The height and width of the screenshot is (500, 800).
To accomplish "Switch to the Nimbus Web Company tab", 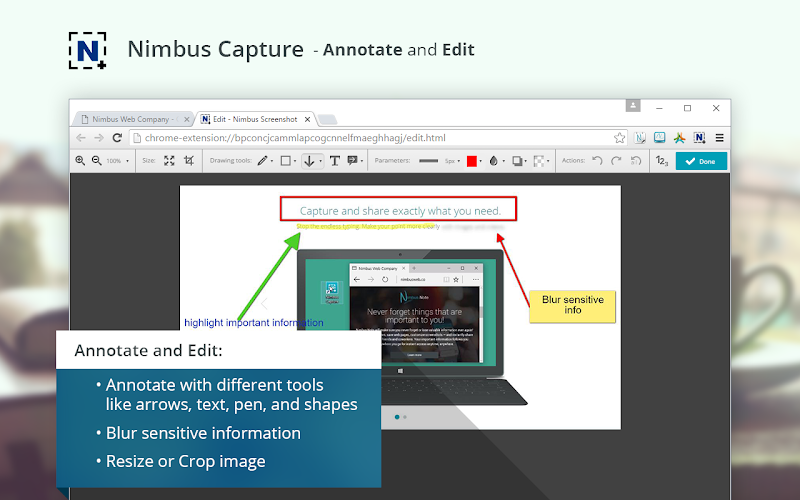I will (131, 119).
